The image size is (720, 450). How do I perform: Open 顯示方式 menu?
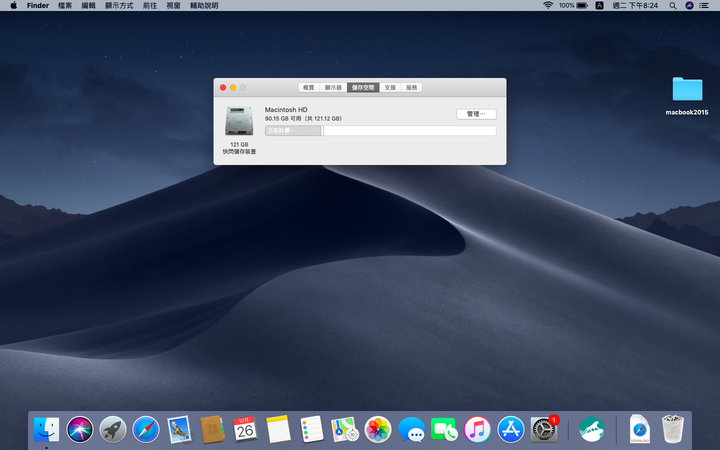click(x=119, y=6)
